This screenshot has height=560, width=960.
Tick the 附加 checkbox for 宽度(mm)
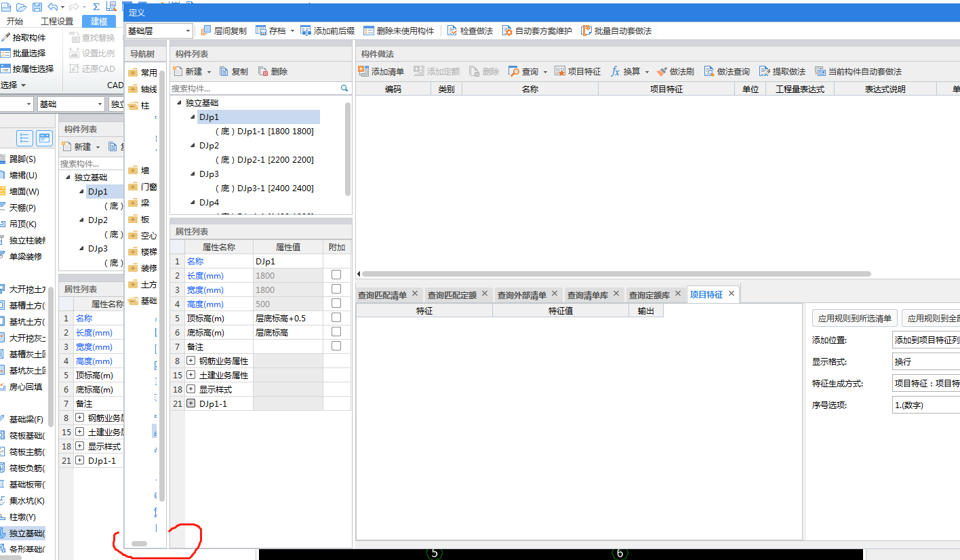click(x=336, y=289)
